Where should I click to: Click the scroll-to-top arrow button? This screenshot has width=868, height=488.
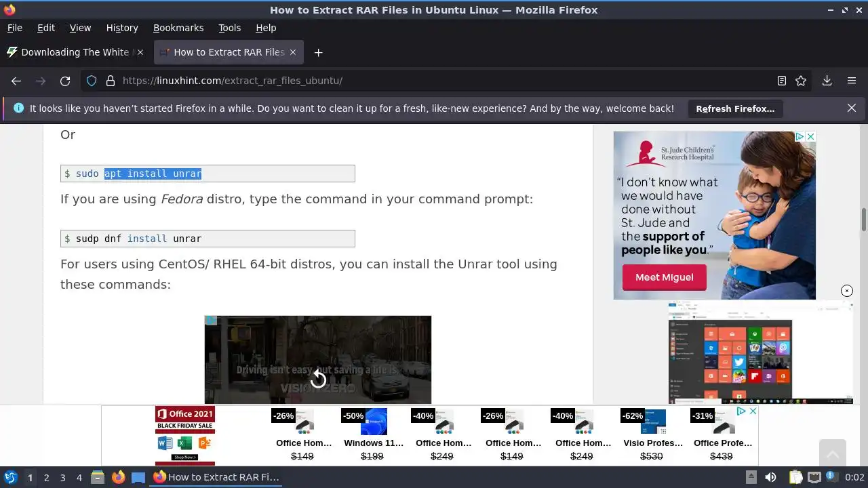click(832, 453)
